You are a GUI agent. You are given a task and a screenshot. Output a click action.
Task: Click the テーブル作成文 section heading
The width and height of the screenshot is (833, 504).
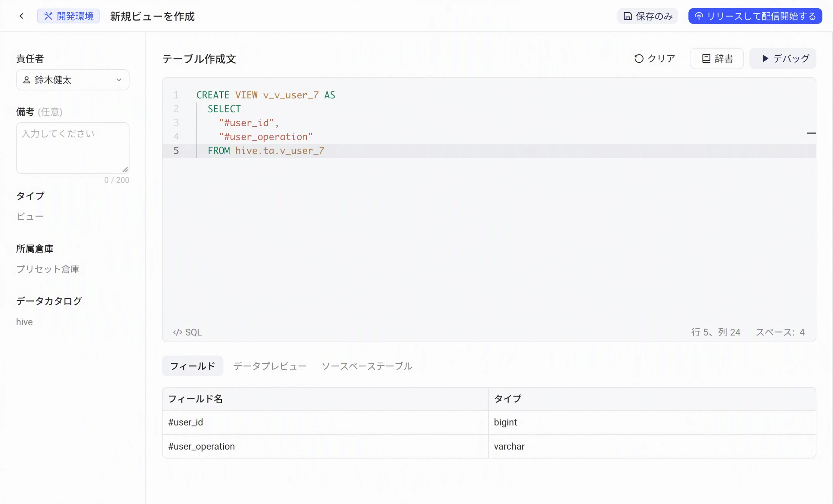tap(199, 58)
